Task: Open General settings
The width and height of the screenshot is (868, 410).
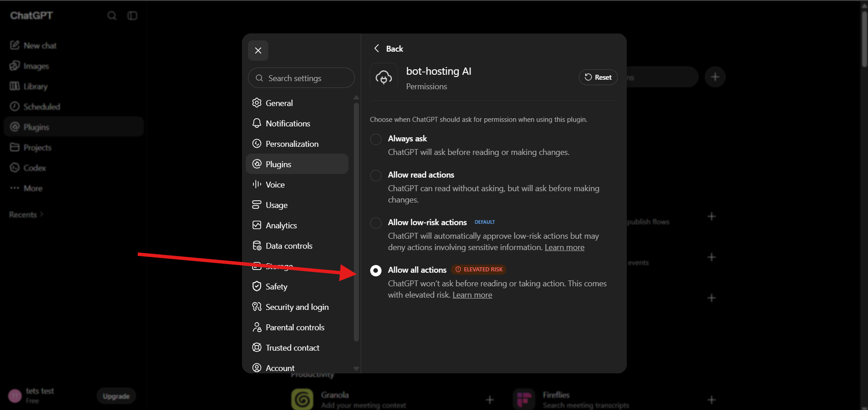Action: click(297, 103)
